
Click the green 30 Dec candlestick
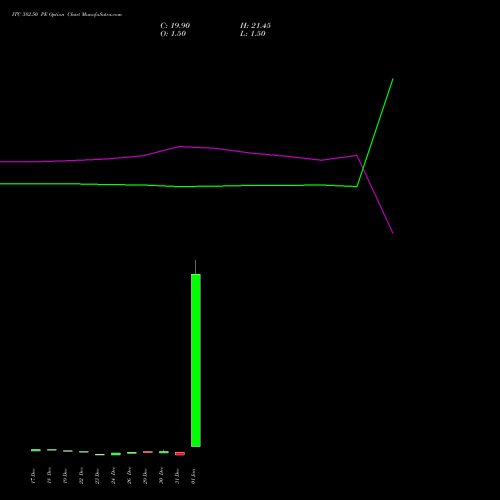(x=164, y=452)
